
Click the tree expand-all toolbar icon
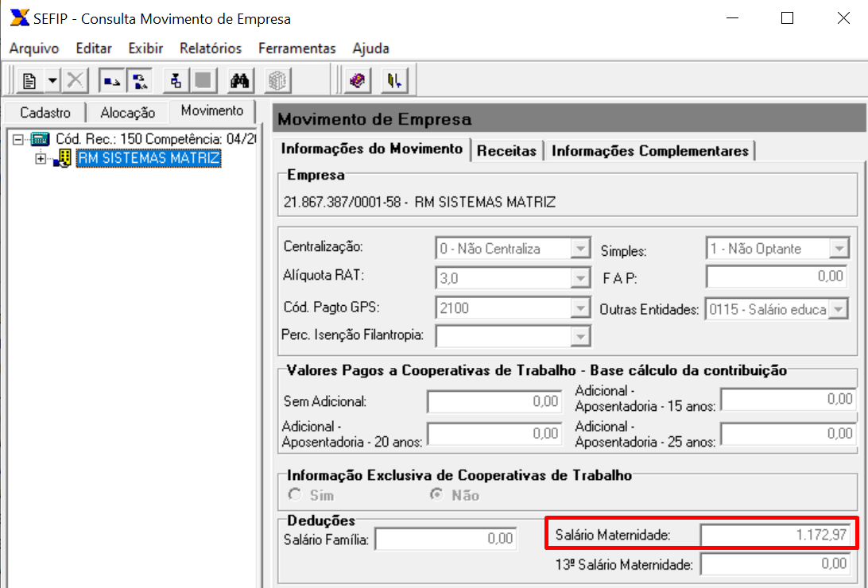[140, 81]
